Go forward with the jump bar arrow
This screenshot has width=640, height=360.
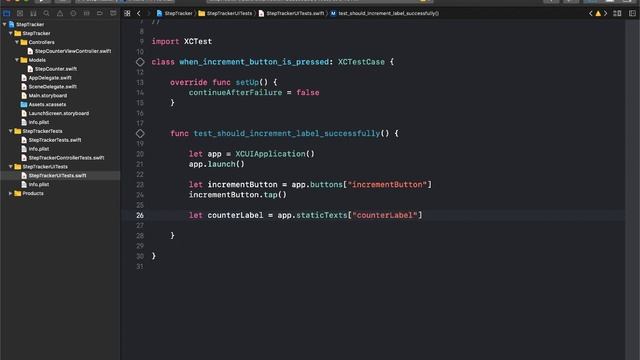coord(148,13)
